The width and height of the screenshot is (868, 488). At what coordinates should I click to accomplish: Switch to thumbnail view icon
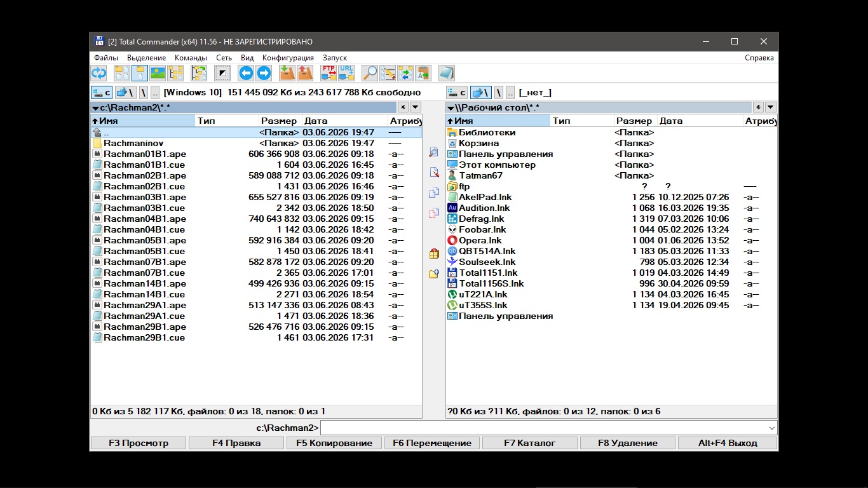pos(158,73)
